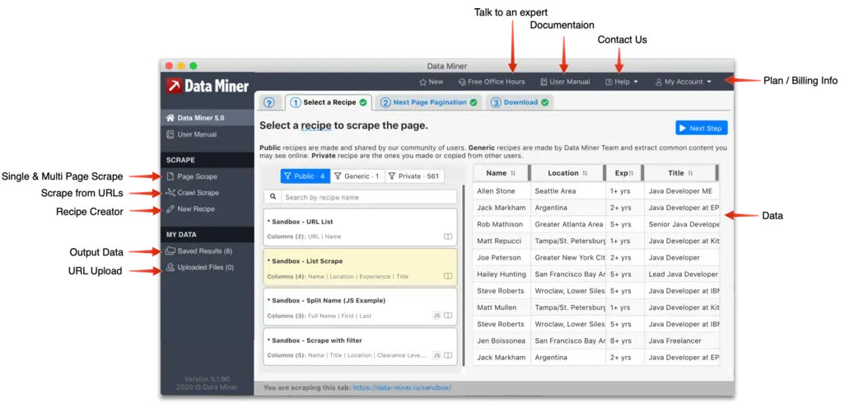This screenshot has height=408, width=868.
Task: Expand the Help dropdown menu
Action: 622,82
